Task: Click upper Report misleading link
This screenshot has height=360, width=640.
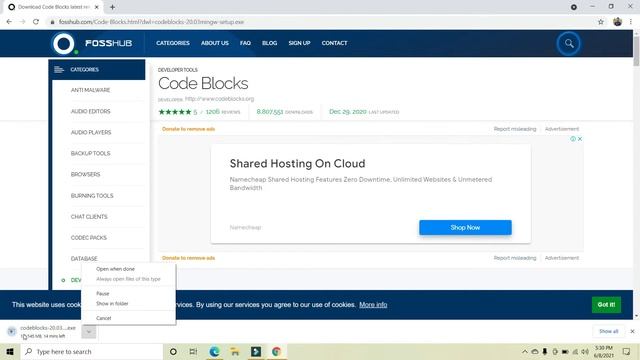Action: [x=515, y=129]
